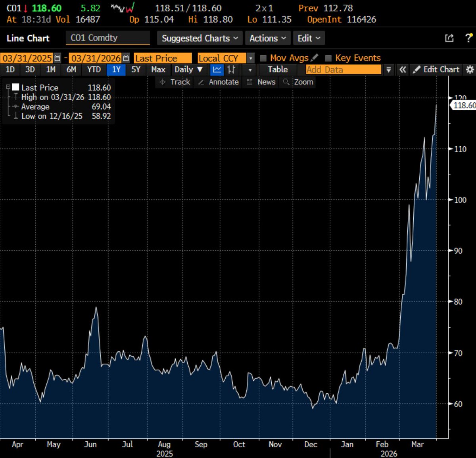This screenshot has width=476, height=458.
Task: Expand the Suggested Charts dropdown
Action: pos(200,38)
